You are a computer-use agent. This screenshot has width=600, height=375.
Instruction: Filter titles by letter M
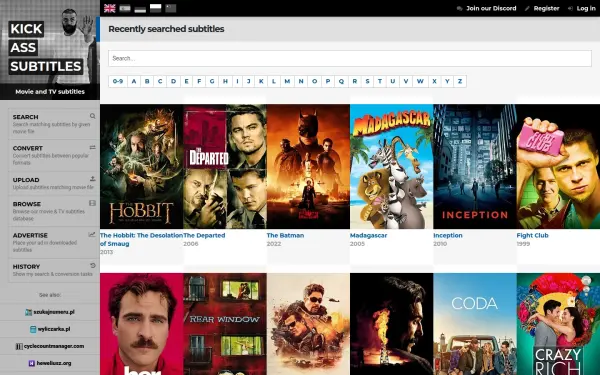pyautogui.click(x=287, y=81)
